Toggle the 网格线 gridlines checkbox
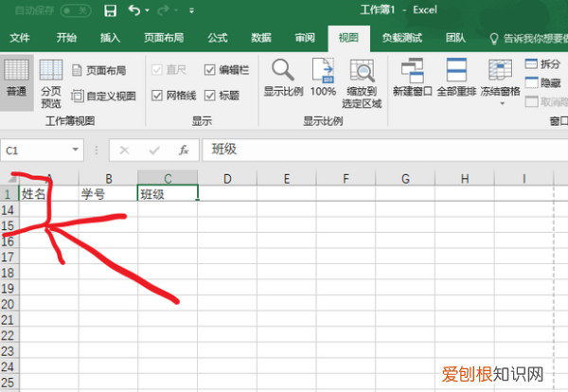Image resolution: width=568 pixels, height=392 pixels. click(x=157, y=96)
